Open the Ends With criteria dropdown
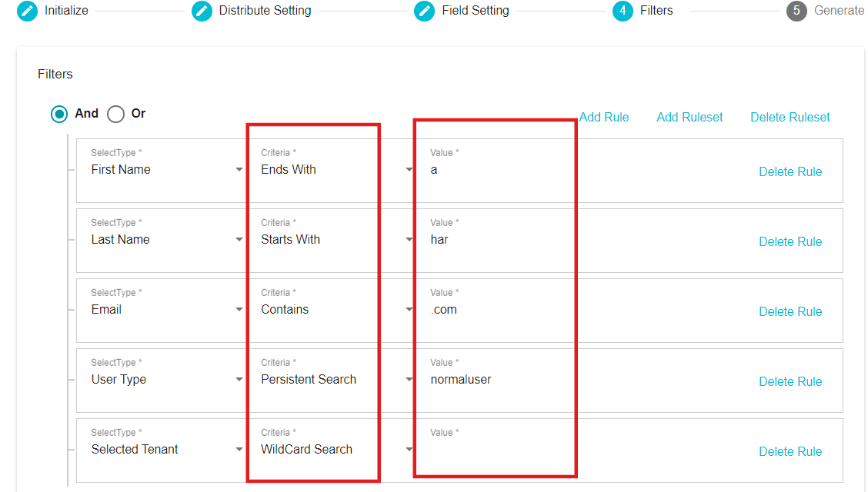This screenshot has width=868, height=492. (336, 170)
